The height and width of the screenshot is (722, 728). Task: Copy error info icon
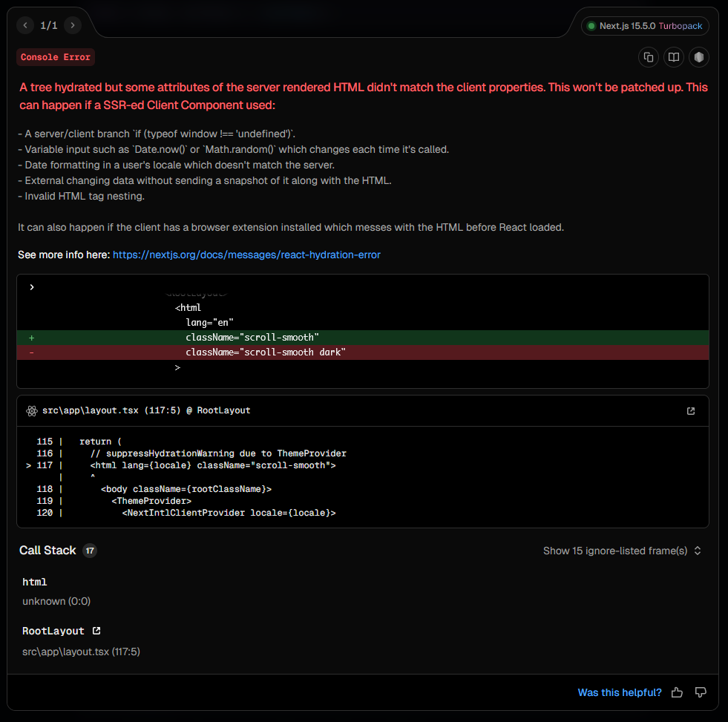click(649, 57)
